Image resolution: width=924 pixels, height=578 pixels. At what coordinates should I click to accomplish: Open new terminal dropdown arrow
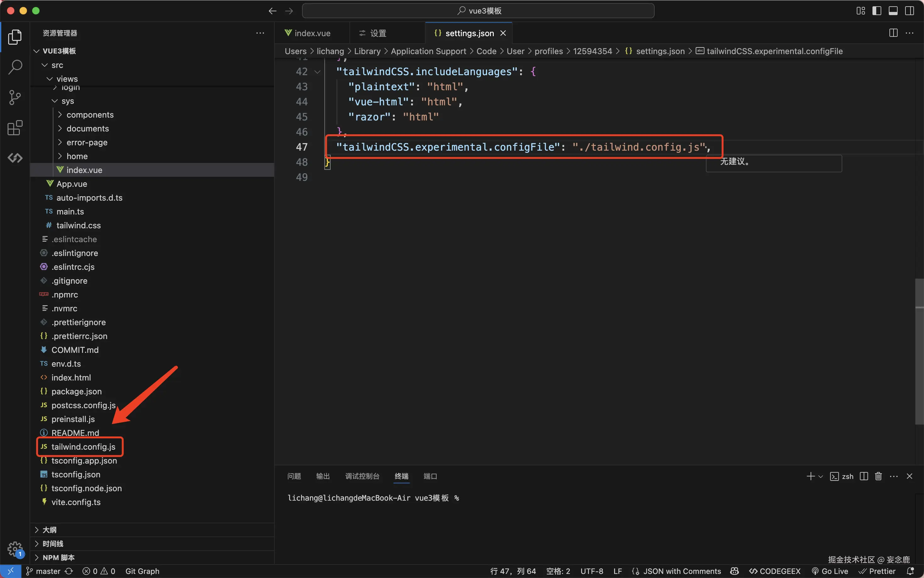(821, 476)
